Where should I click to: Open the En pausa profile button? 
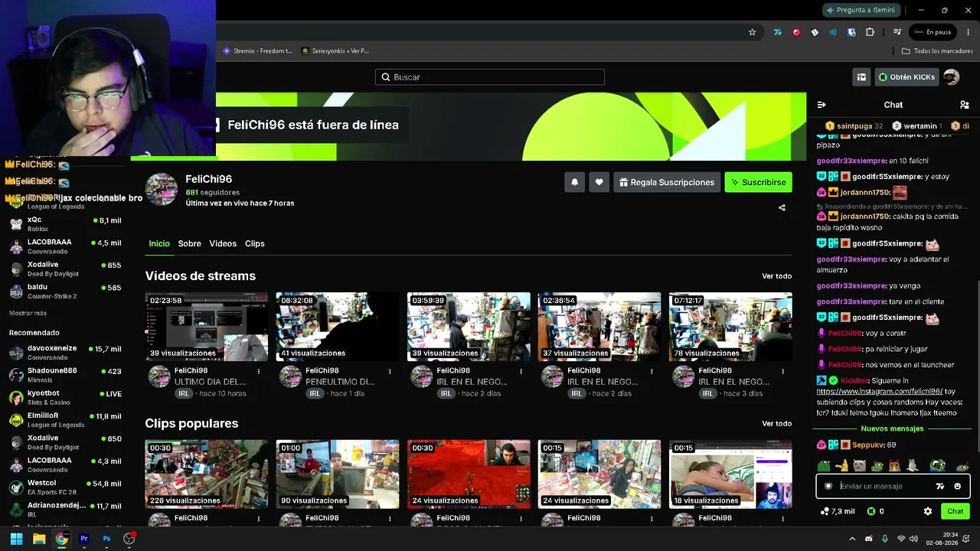point(933,32)
